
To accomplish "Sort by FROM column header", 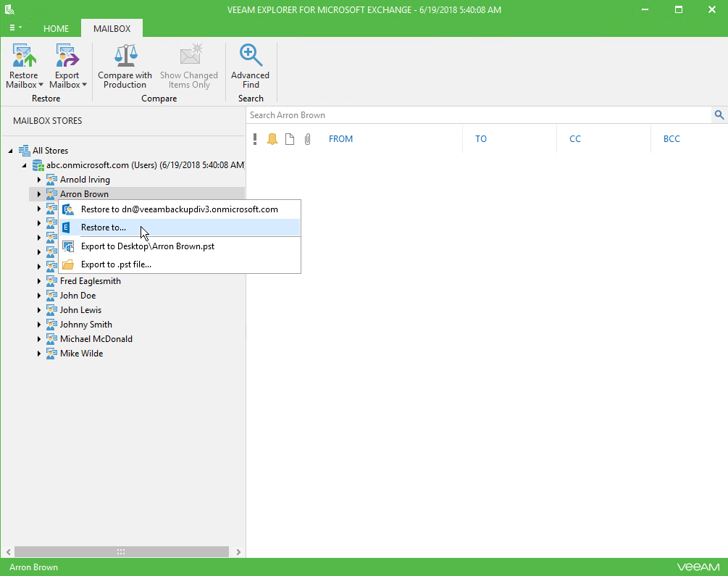I will (x=340, y=139).
